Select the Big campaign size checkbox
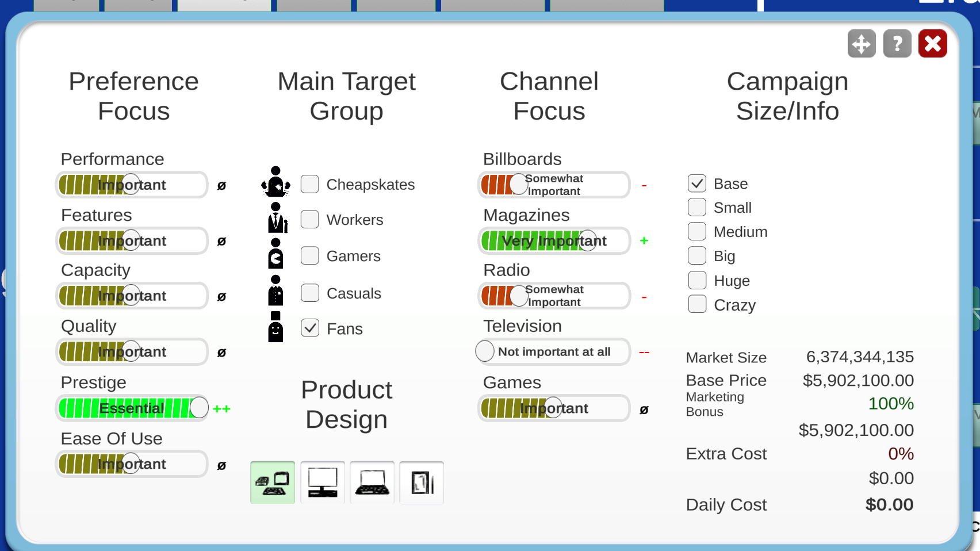This screenshot has height=551, width=980. 697,255
